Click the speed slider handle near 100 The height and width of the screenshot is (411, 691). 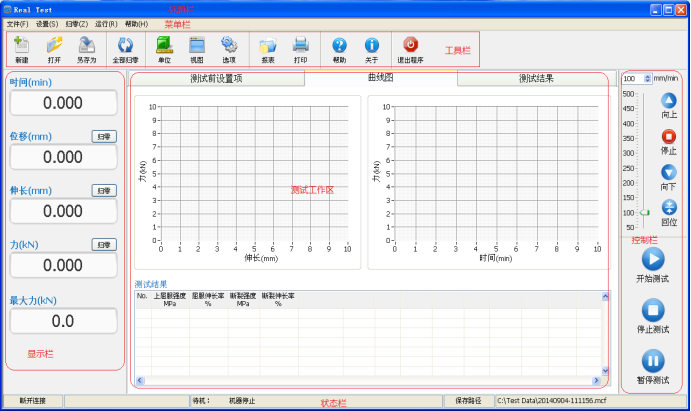(x=645, y=213)
